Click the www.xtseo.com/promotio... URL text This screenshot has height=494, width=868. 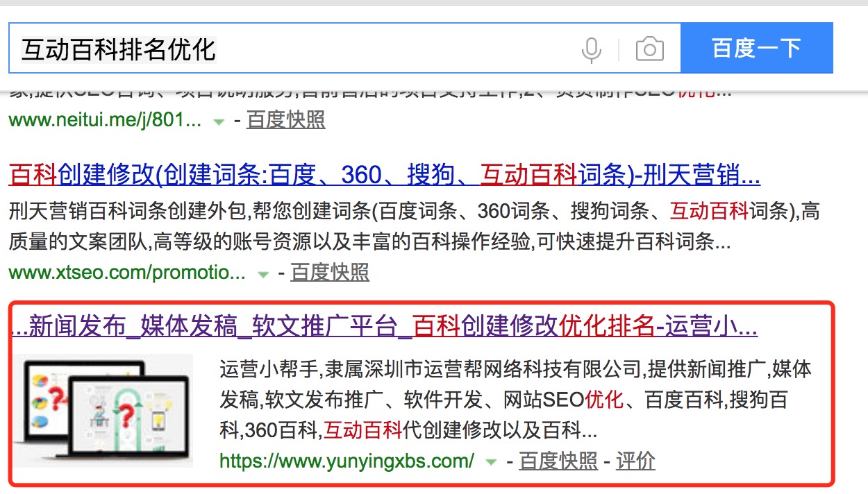[127, 273]
